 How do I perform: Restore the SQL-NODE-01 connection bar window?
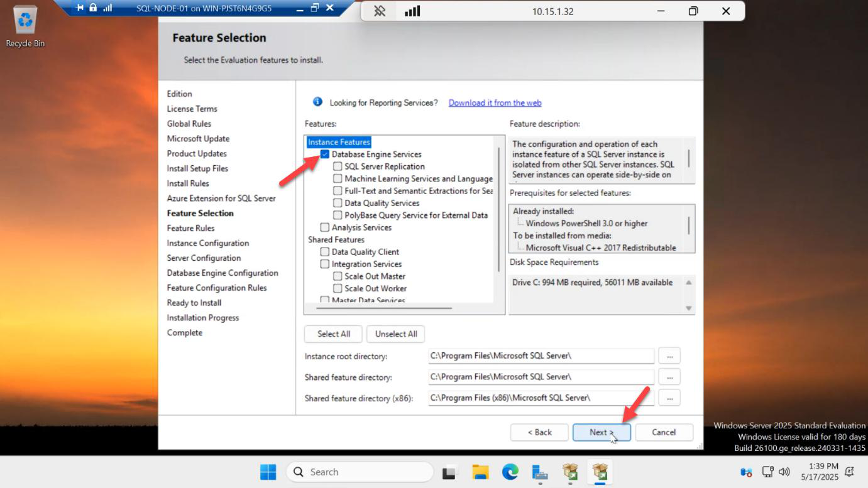coord(315,8)
